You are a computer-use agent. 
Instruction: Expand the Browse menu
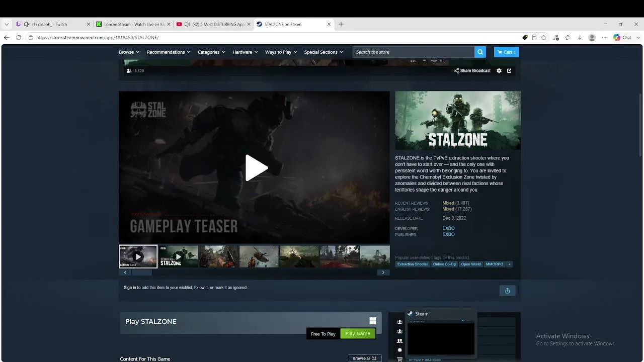(129, 52)
